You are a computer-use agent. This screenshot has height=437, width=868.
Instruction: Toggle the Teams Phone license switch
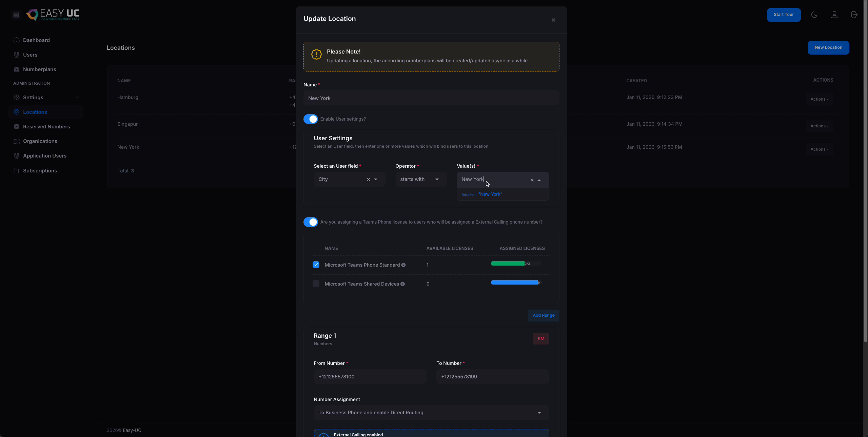click(311, 222)
